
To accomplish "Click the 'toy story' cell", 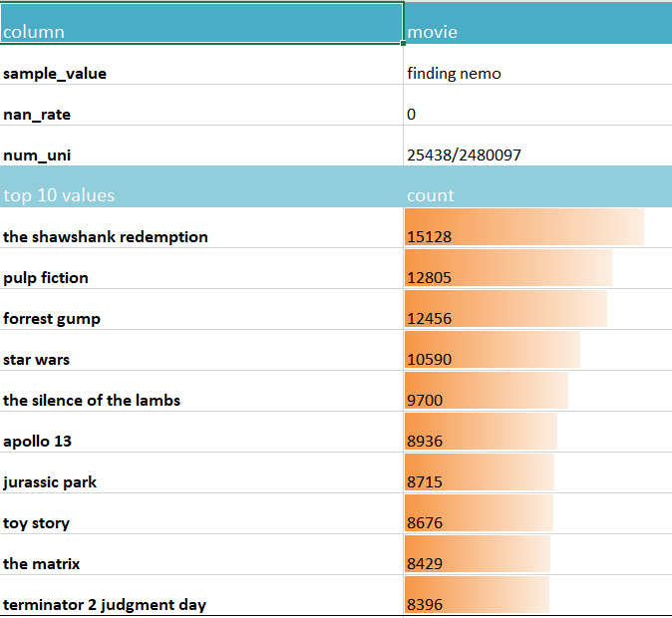I will pyautogui.click(x=201, y=513).
